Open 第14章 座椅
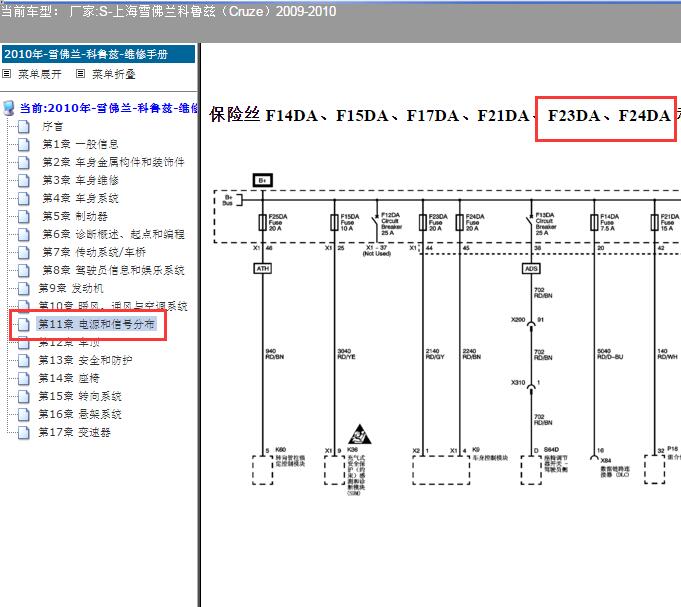 tap(69, 378)
